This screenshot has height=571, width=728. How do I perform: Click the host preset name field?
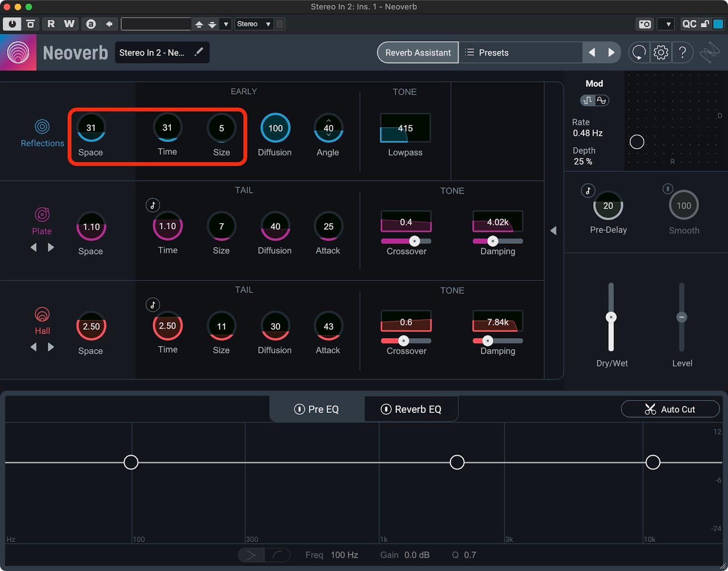click(x=156, y=24)
